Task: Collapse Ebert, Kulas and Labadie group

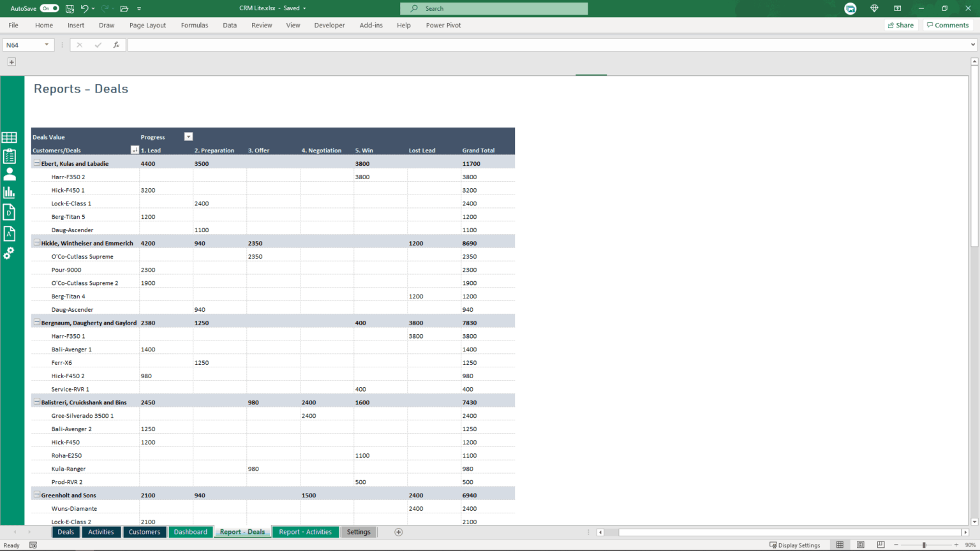Action: (x=37, y=163)
